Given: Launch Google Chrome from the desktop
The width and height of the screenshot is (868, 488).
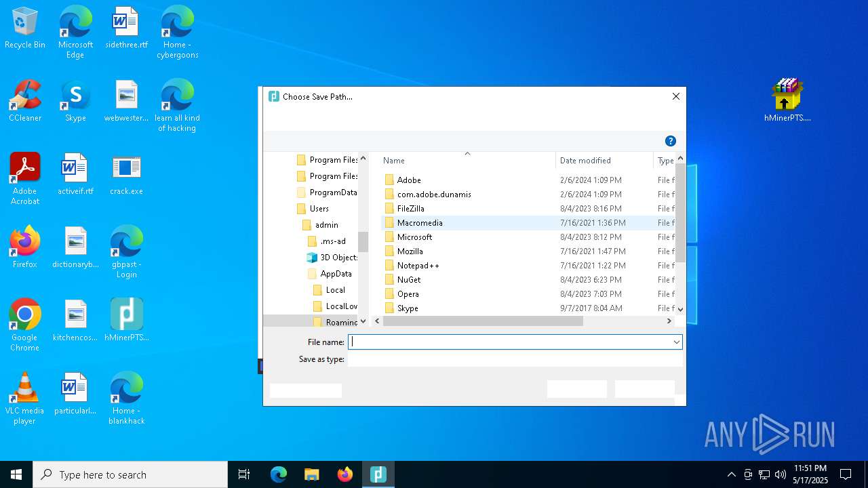Looking at the screenshot, I should pos(25,325).
